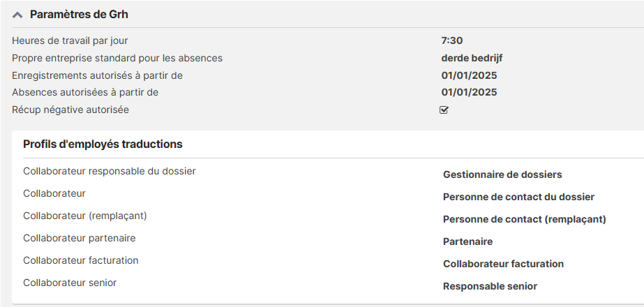This screenshot has height=307, width=644.
Task: Select the Responsable senior translation value
Action: tap(490, 286)
